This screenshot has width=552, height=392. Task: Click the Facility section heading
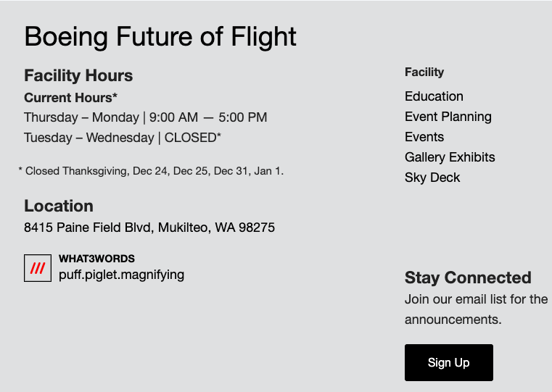pyautogui.click(x=424, y=72)
